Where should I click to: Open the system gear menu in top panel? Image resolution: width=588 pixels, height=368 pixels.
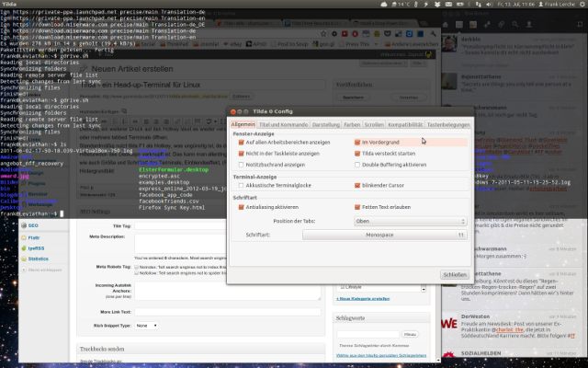coord(582,4)
